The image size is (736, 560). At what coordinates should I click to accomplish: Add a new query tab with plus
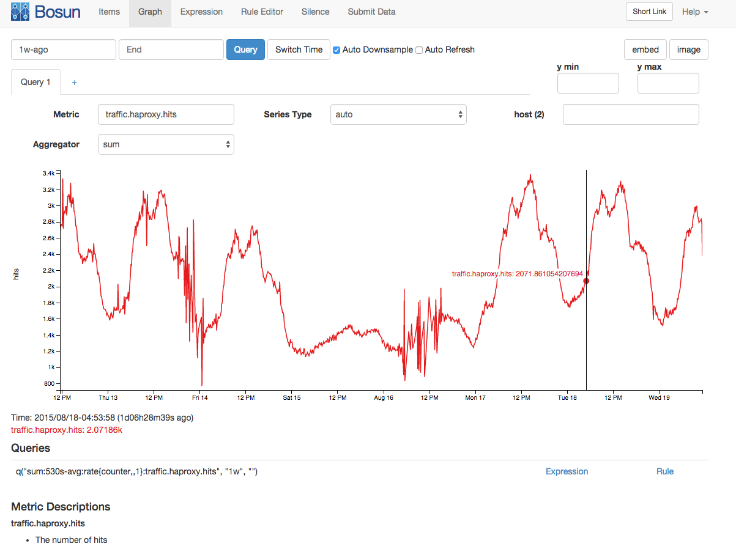coord(75,83)
